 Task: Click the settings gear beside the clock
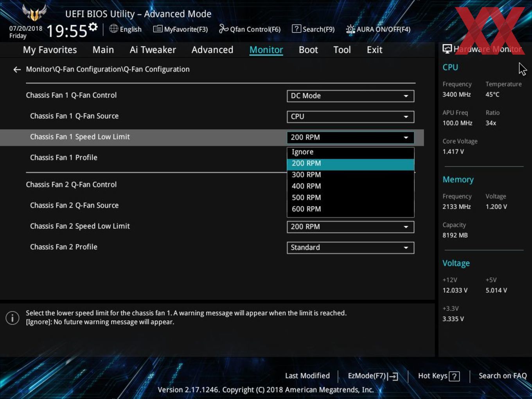pos(93,27)
